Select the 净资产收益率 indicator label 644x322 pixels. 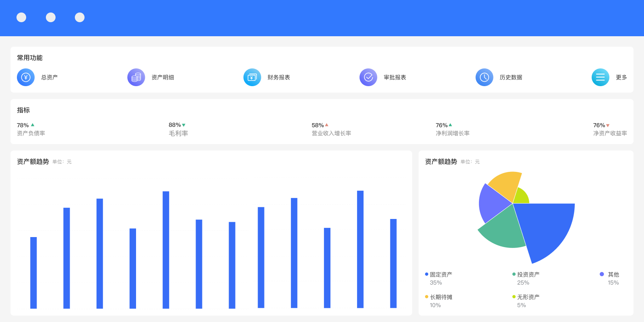(x=610, y=133)
